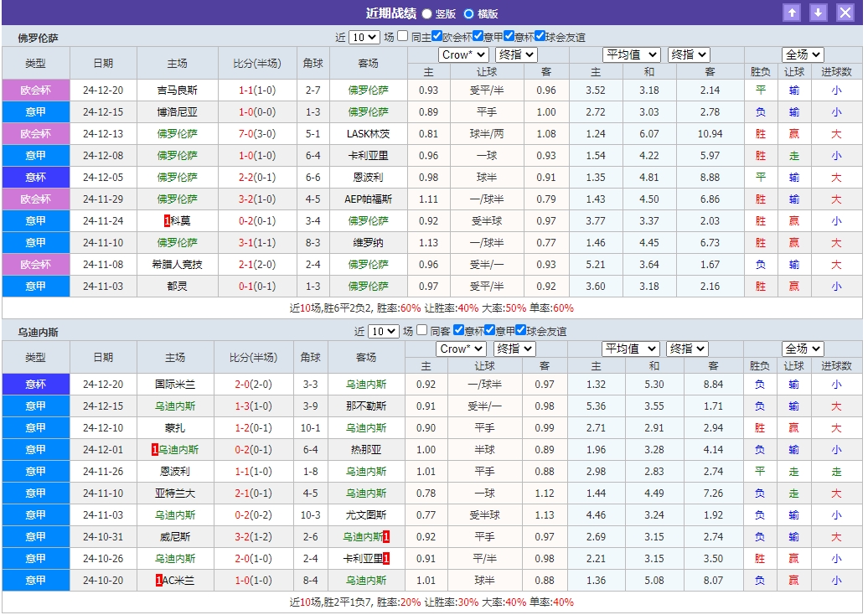The width and height of the screenshot is (868, 615).
Task: Click the 国际米兰 team link
Action: pyautogui.click(x=177, y=384)
